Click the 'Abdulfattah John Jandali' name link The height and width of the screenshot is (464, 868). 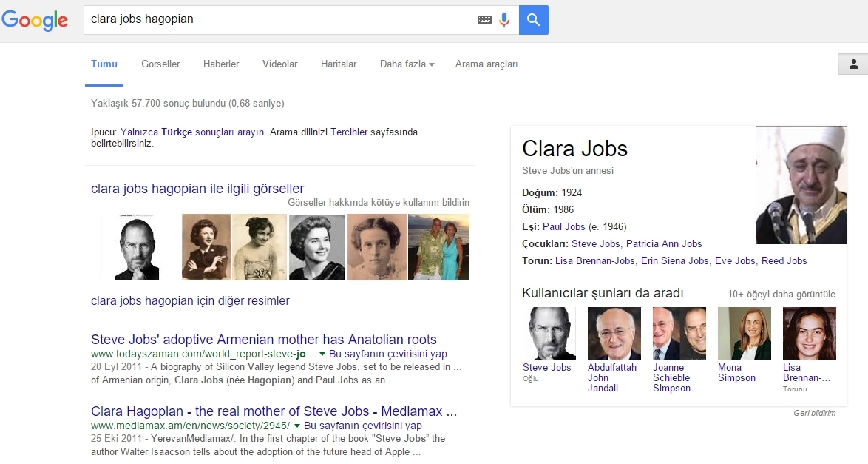[612, 377]
